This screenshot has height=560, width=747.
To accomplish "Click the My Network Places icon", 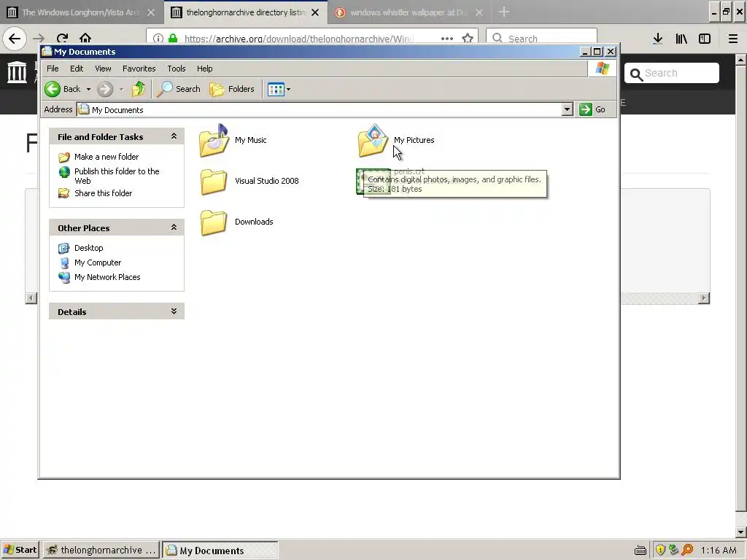I will coord(64,277).
